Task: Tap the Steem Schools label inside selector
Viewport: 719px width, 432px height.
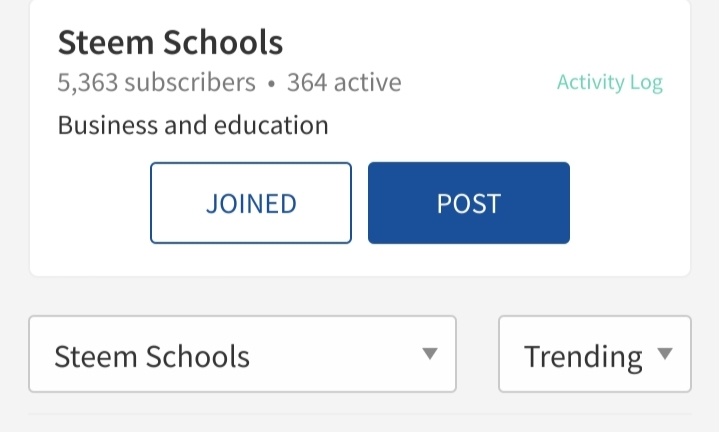Action: point(152,356)
